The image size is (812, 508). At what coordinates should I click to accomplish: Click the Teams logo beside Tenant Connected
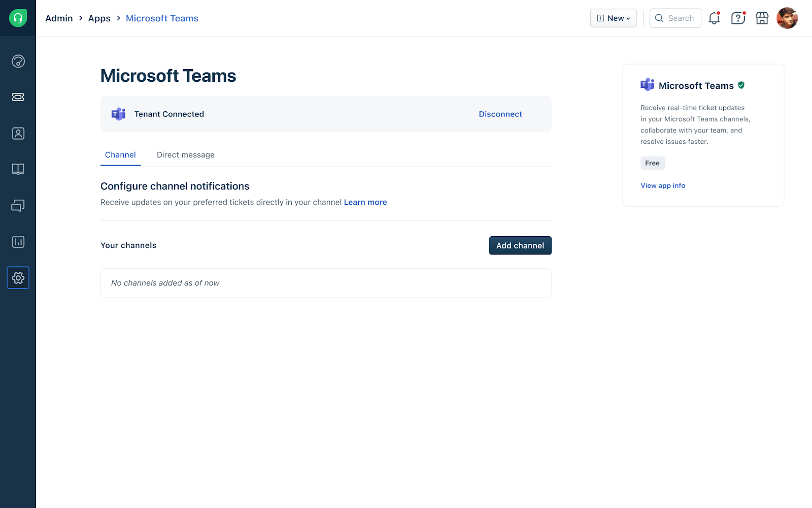pos(119,114)
